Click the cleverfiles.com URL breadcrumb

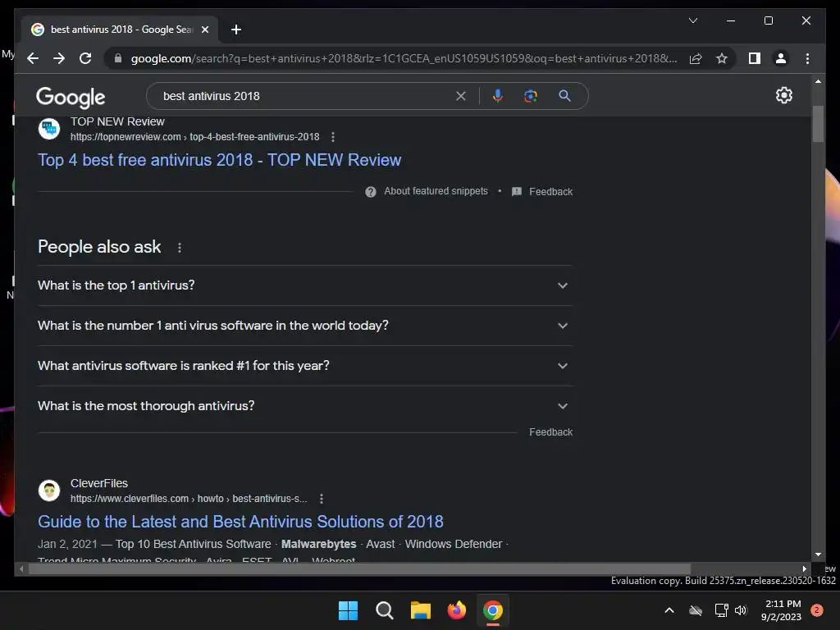[189, 499]
